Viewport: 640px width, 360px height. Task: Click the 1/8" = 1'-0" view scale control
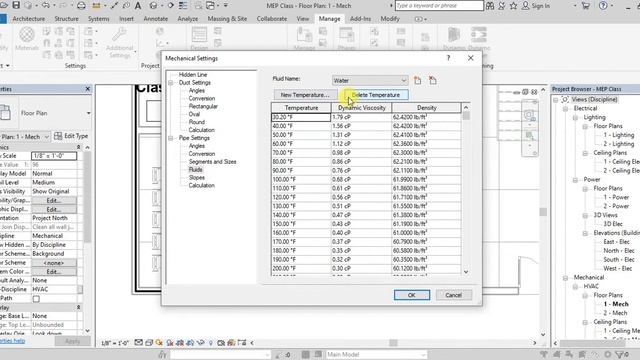coord(116,343)
